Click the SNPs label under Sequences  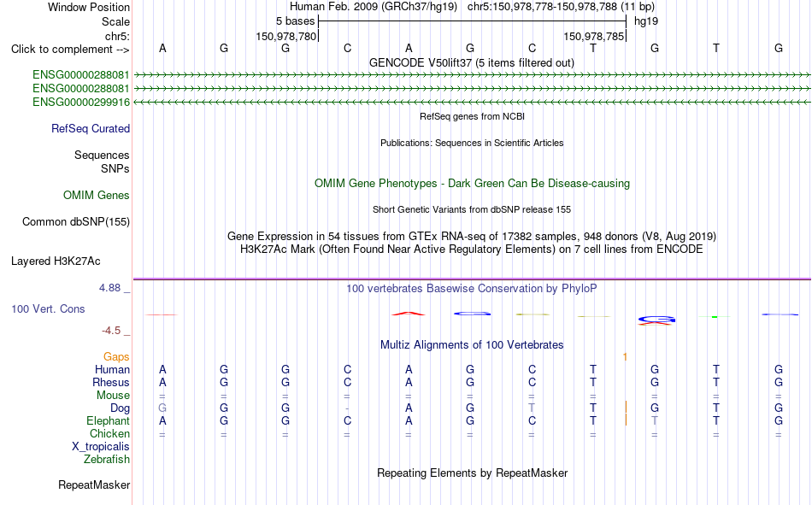pyautogui.click(x=115, y=169)
